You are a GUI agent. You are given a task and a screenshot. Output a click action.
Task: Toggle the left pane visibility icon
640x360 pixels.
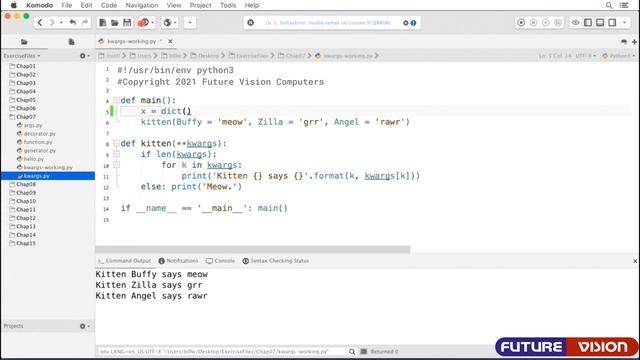(588, 22)
